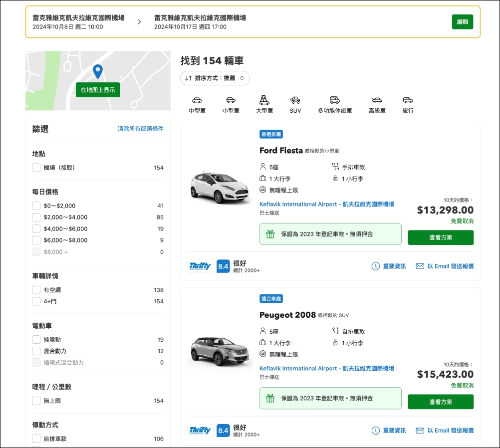Check the $0～$2,000 daily price filter
The image size is (500, 448).
(36, 206)
